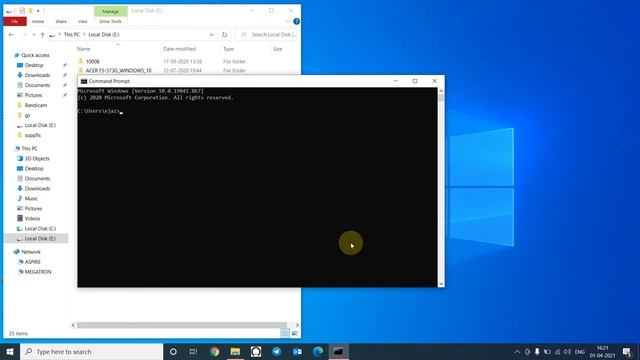Select the ACER F5-573G_WINDOWS_10 folder
The height and width of the screenshot is (360, 640).
118,71
